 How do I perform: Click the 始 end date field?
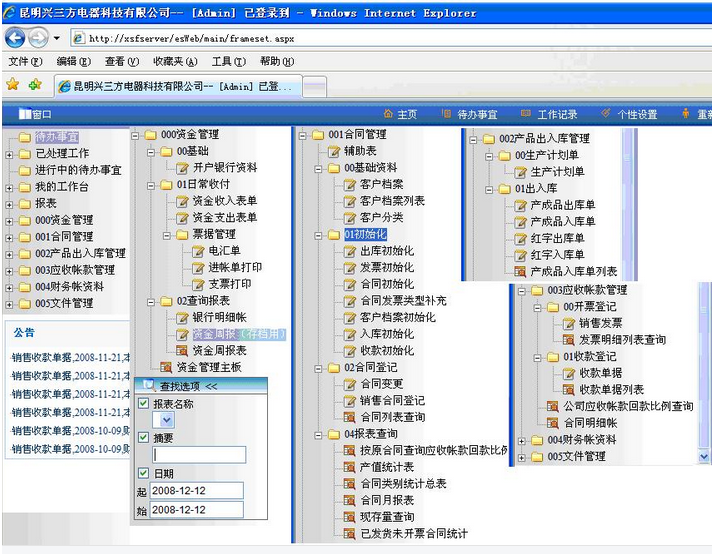pyautogui.click(x=197, y=510)
